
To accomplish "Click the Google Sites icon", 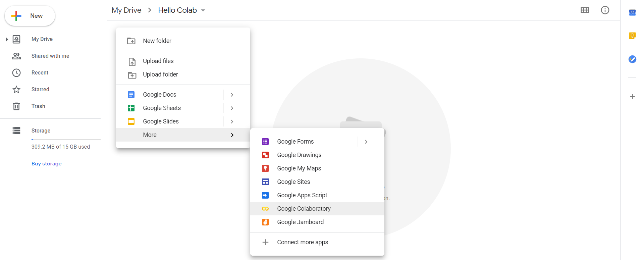I will (265, 182).
